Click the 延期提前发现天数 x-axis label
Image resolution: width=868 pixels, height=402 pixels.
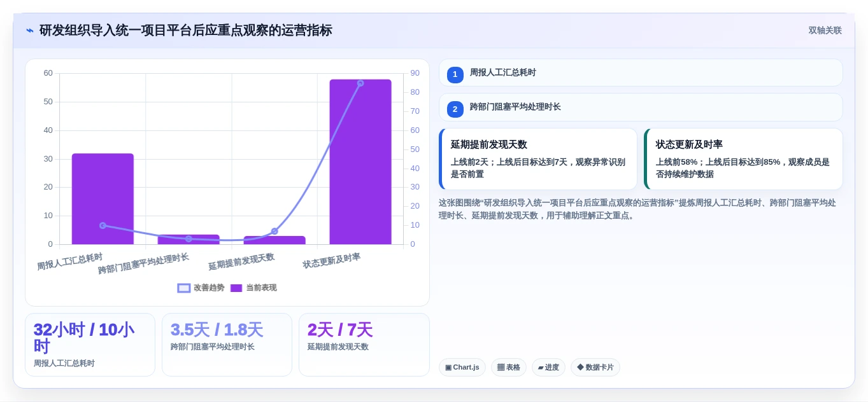tap(241, 261)
